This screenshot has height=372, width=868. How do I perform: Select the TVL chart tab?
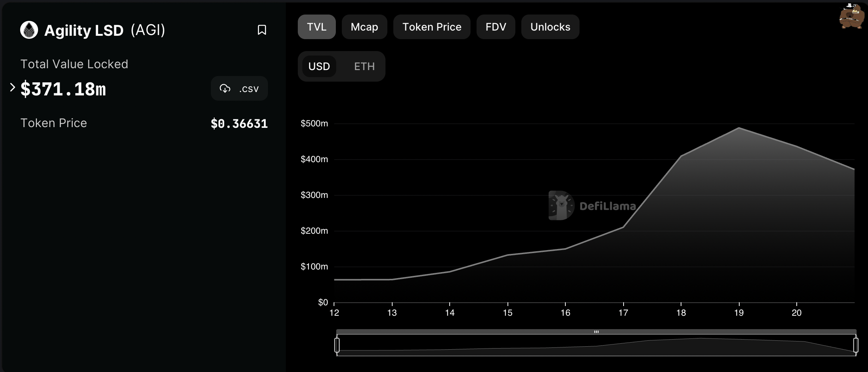317,27
